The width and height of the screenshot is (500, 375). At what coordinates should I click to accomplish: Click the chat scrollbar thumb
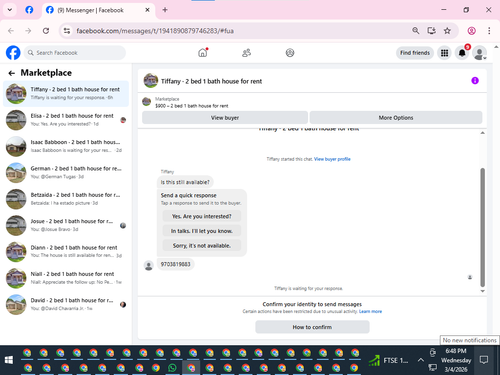pos(482,227)
